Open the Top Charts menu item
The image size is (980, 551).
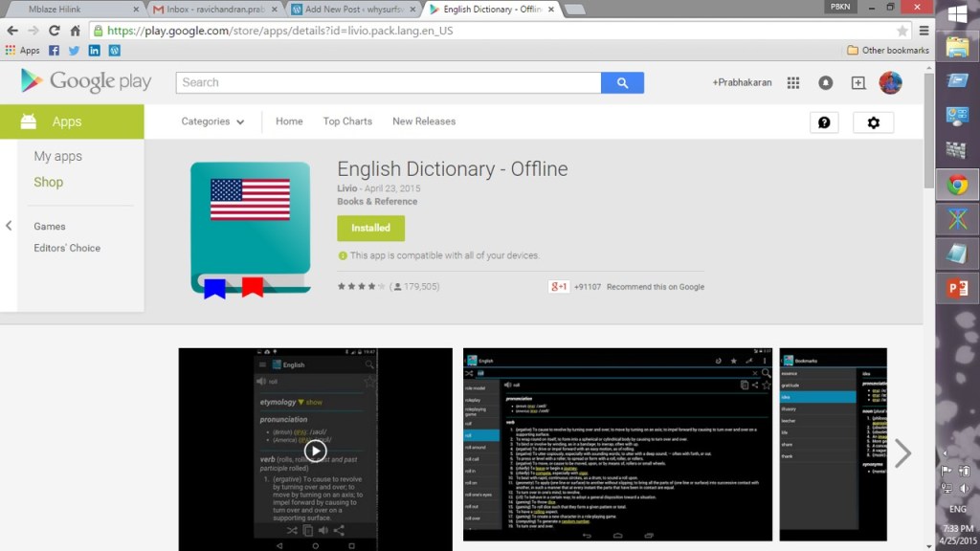347,121
